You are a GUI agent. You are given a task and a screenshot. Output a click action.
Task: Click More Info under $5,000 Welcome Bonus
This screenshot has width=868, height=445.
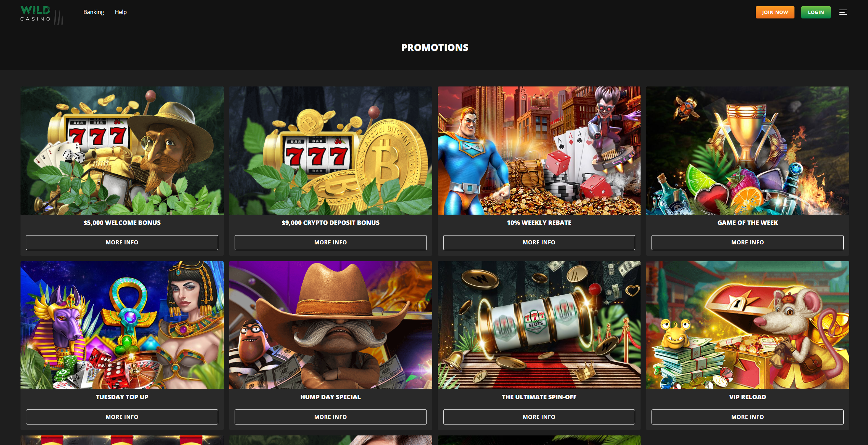(122, 242)
